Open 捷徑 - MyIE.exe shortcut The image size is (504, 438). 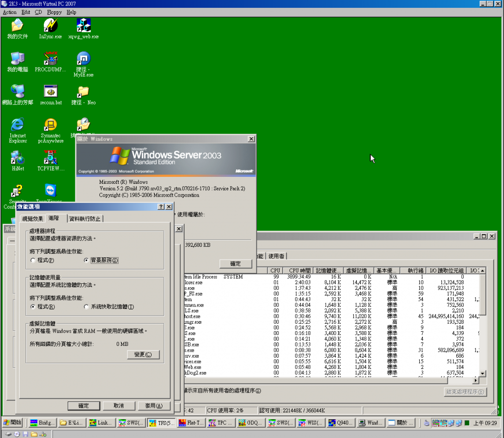[x=84, y=64]
